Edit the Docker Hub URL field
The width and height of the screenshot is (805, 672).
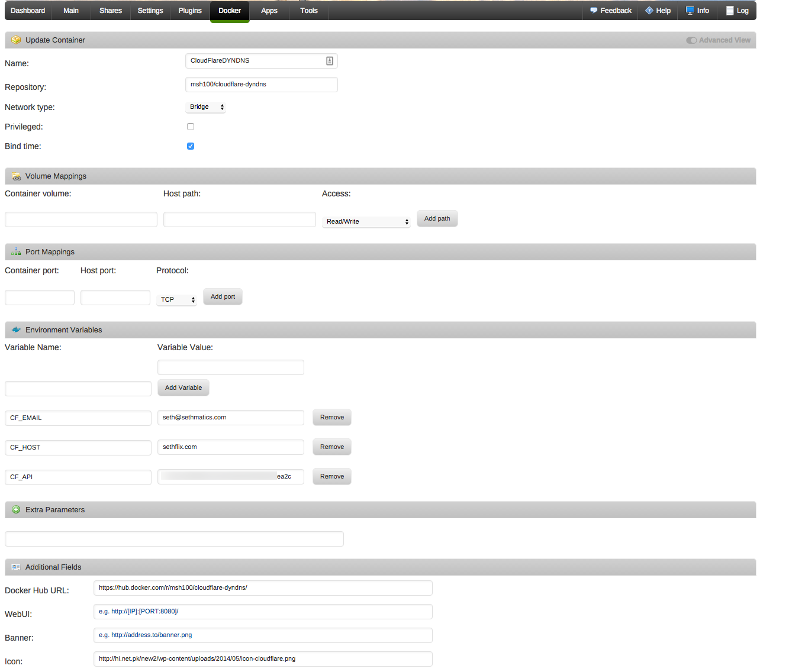[x=263, y=588]
